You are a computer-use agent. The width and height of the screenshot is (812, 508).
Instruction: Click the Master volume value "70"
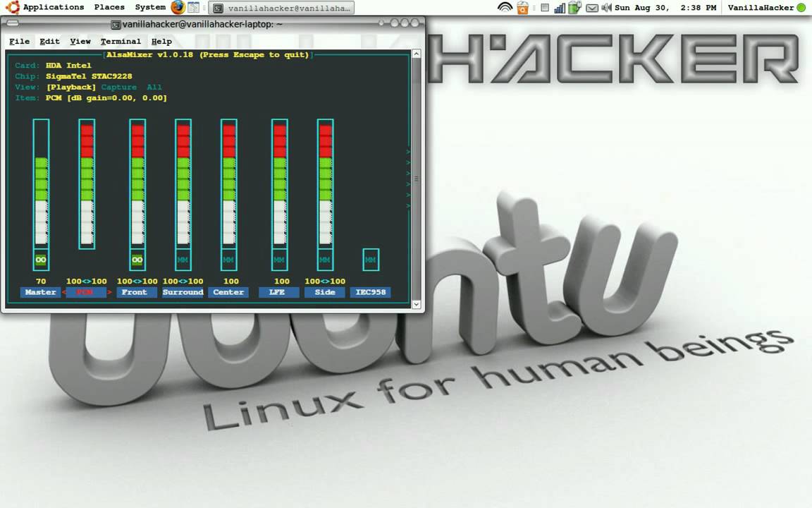41,282
